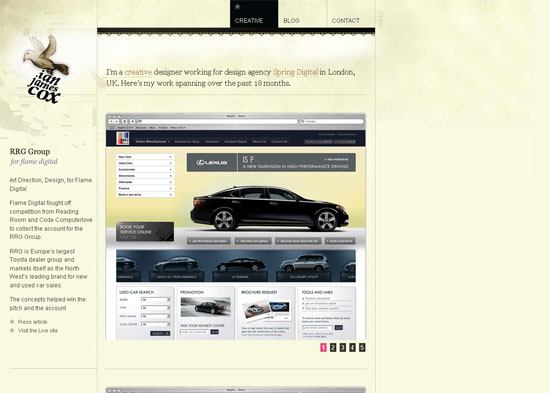Viewport: 550px width, 393px height.
Task: Select slide 2 in the pager
Action: 333,347
